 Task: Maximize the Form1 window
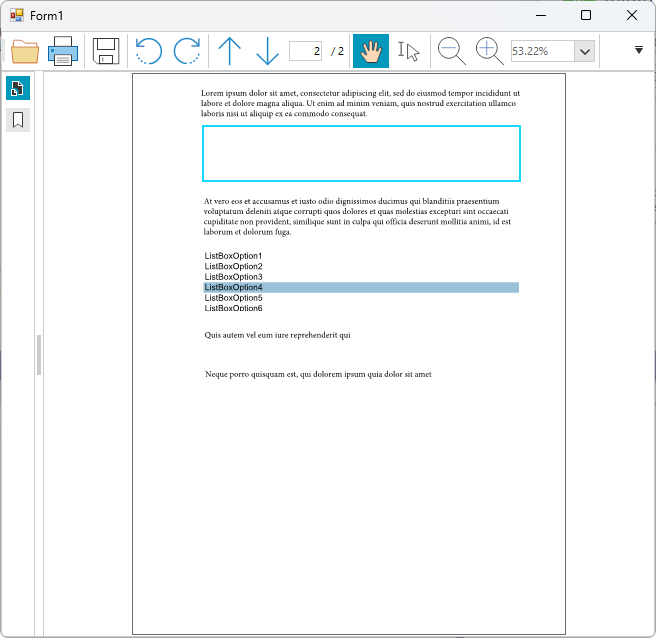(586, 15)
